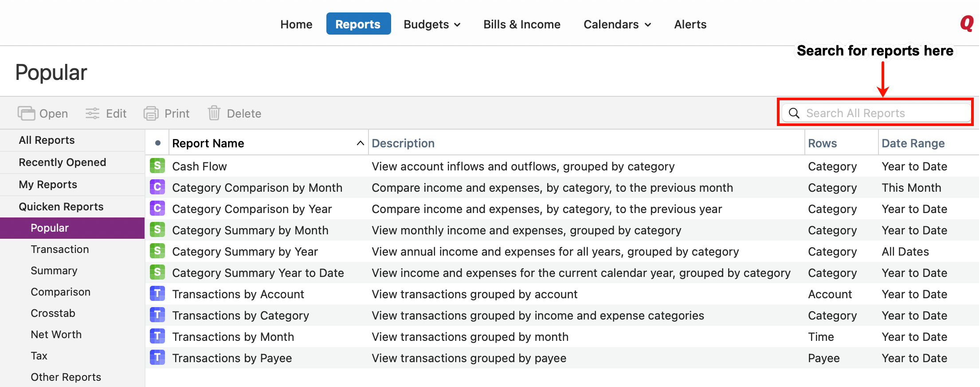This screenshot has height=387, width=980.
Task: Open the Budgets dropdown menu
Action: pyautogui.click(x=431, y=24)
